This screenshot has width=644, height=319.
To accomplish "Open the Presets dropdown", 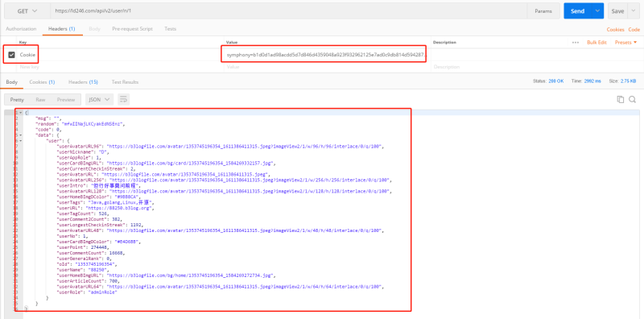I will (x=626, y=43).
